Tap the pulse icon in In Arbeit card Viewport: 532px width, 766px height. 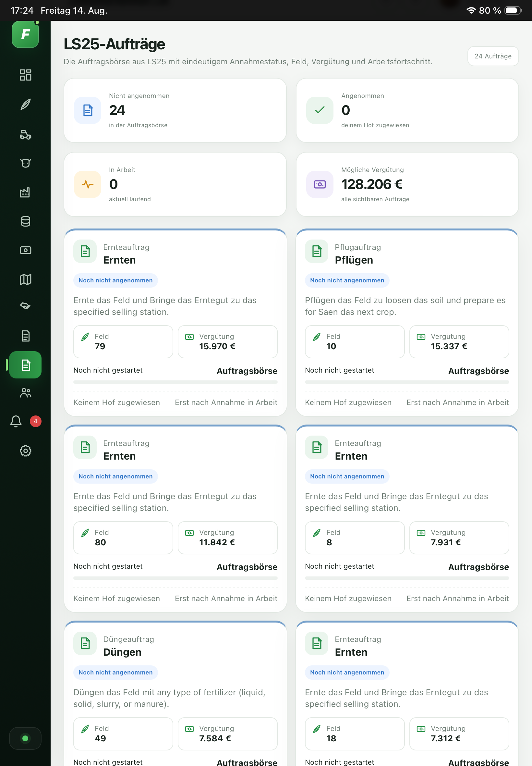pos(88,184)
